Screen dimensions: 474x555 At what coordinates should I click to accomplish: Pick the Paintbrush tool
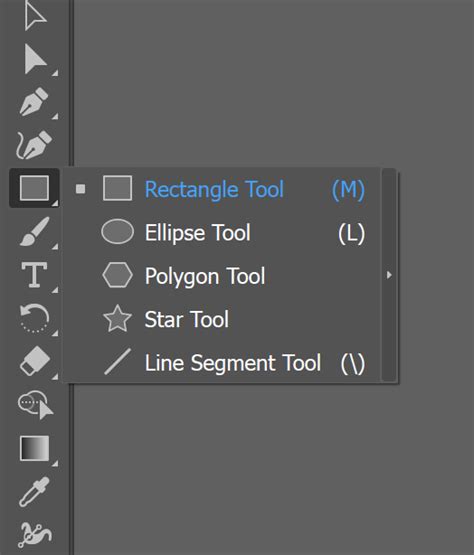coord(35,231)
